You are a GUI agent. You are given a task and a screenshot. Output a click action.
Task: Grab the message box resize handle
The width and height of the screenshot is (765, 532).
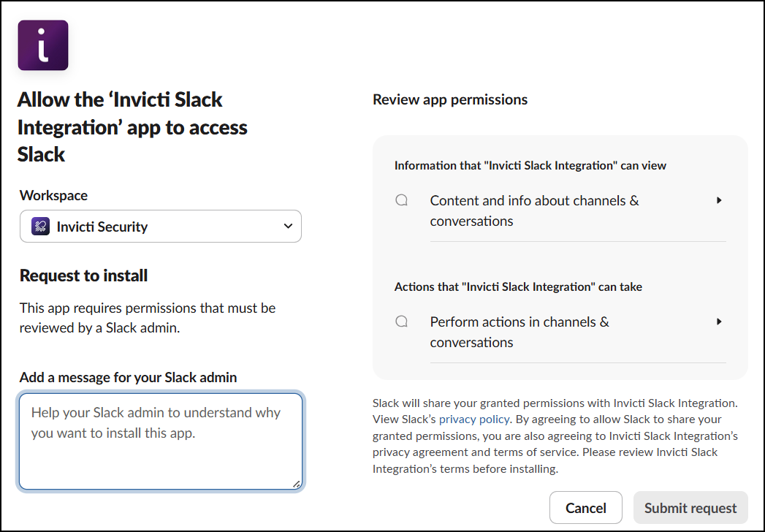point(296,483)
